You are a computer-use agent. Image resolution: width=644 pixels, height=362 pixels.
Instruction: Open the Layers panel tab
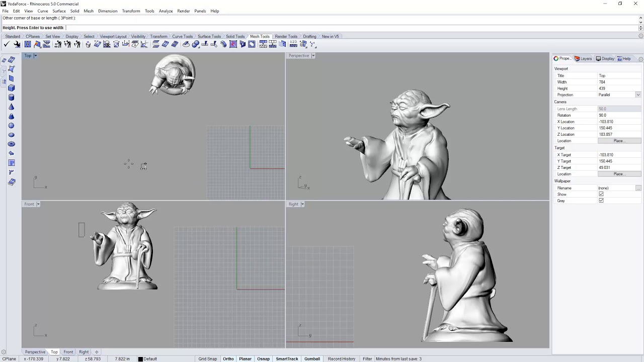point(584,59)
